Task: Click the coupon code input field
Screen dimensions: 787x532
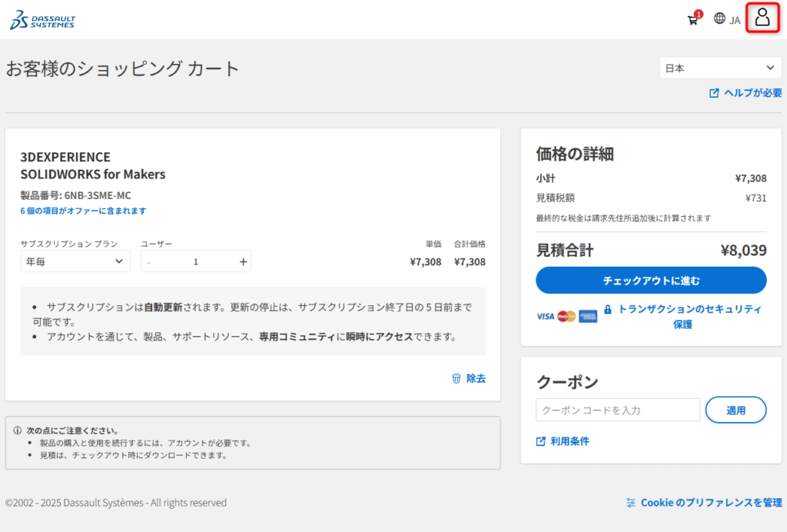Action: [x=618, y=410]
